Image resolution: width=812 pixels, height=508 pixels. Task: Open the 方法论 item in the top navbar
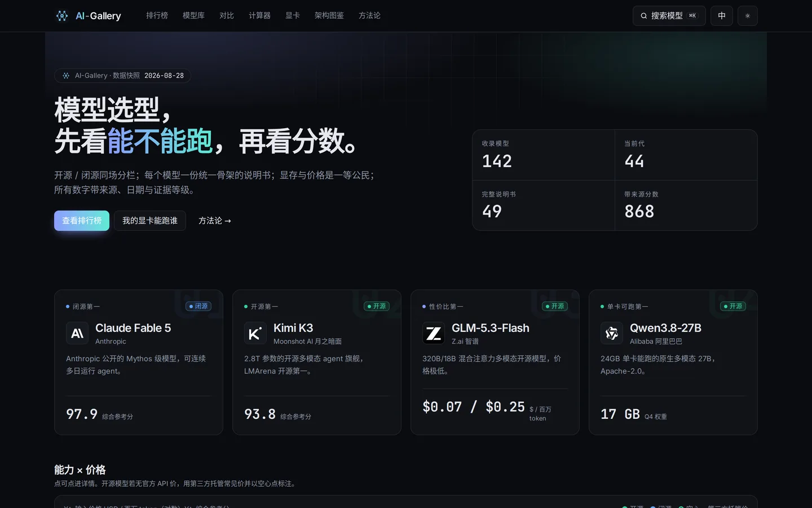(x=369, y=16)
